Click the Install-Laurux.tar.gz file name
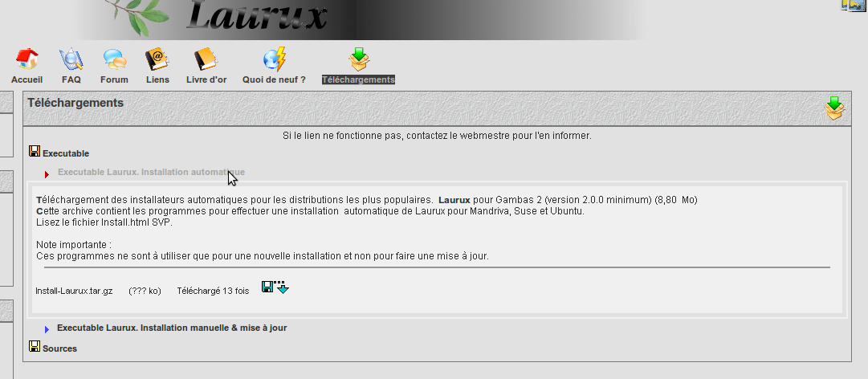This screenshot has height=379, width=868. [74, 291]
